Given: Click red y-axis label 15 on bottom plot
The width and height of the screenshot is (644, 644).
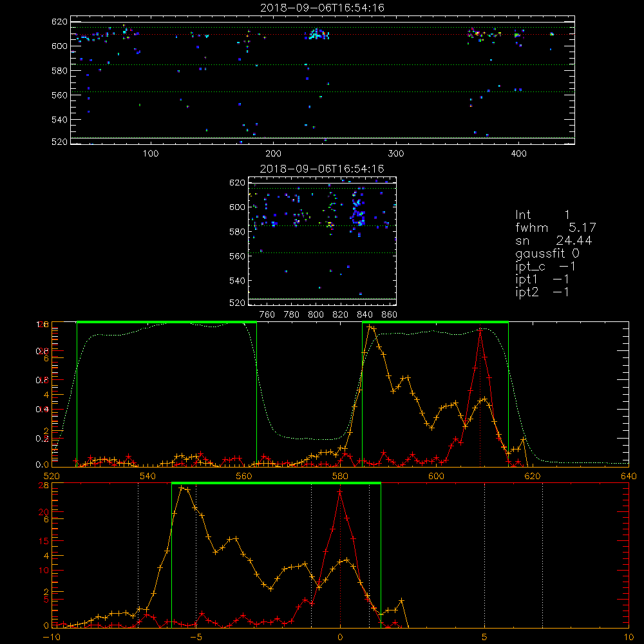Looking at the screenshot, I should pos(44,541).
